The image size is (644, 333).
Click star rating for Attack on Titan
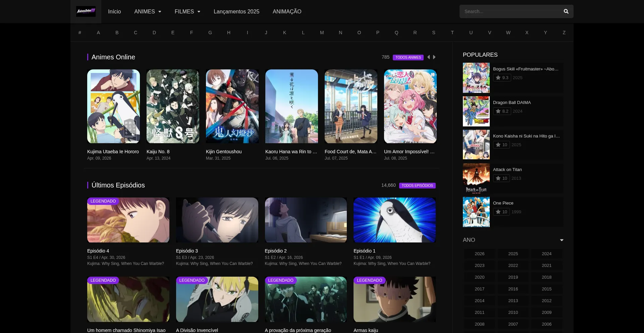(x=501, y=178)
